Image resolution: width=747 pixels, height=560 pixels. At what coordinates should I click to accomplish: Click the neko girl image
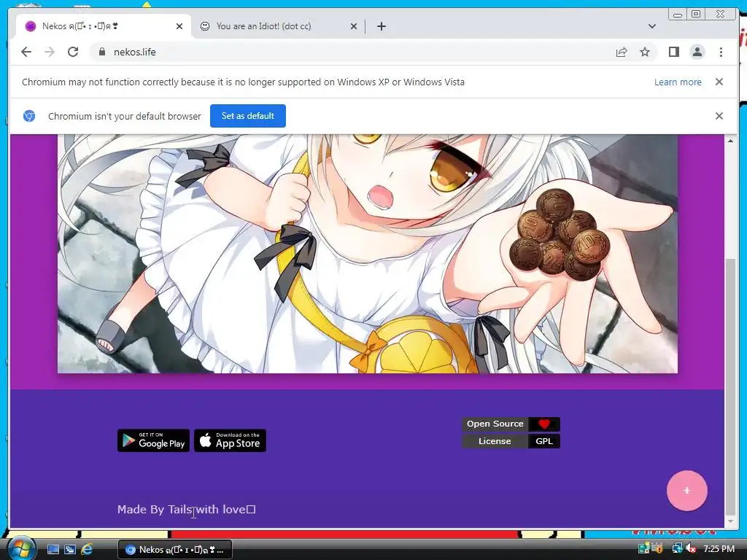click(368, 253)
